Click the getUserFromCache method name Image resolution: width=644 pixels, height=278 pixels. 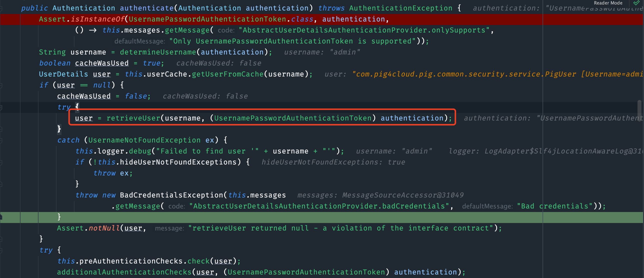pos(228,74)
